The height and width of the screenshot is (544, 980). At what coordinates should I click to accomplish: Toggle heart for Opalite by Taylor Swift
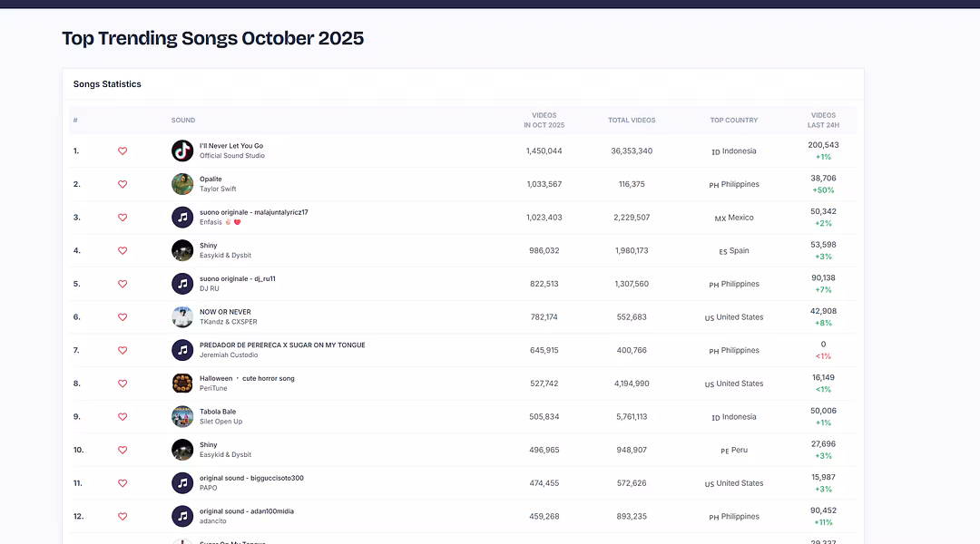pos(122,184)
